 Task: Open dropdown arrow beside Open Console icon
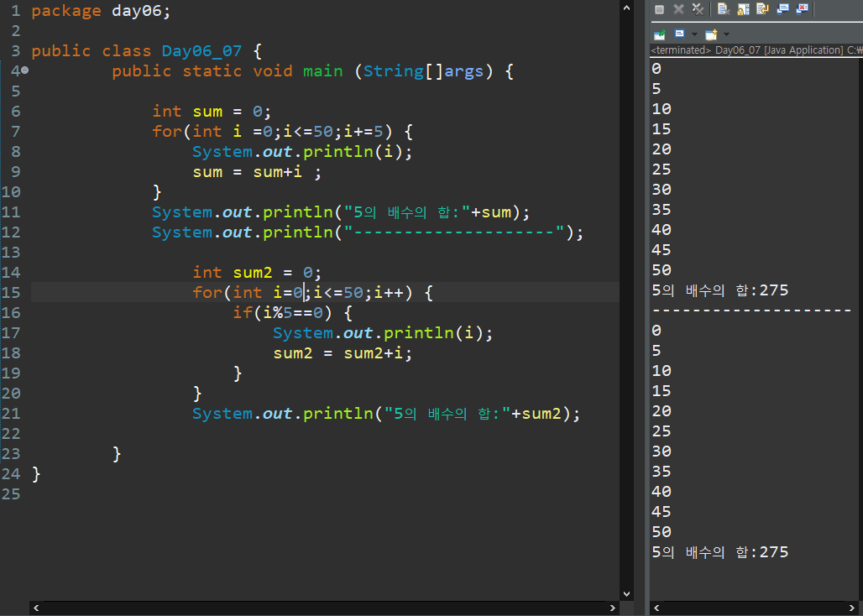(726, 34)
